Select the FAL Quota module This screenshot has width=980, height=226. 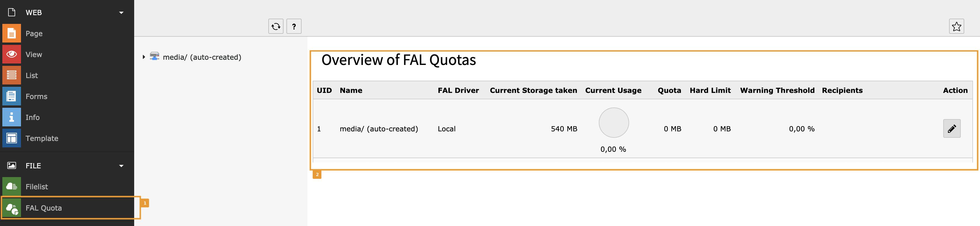pyautogui.click(x=43, y=208)
